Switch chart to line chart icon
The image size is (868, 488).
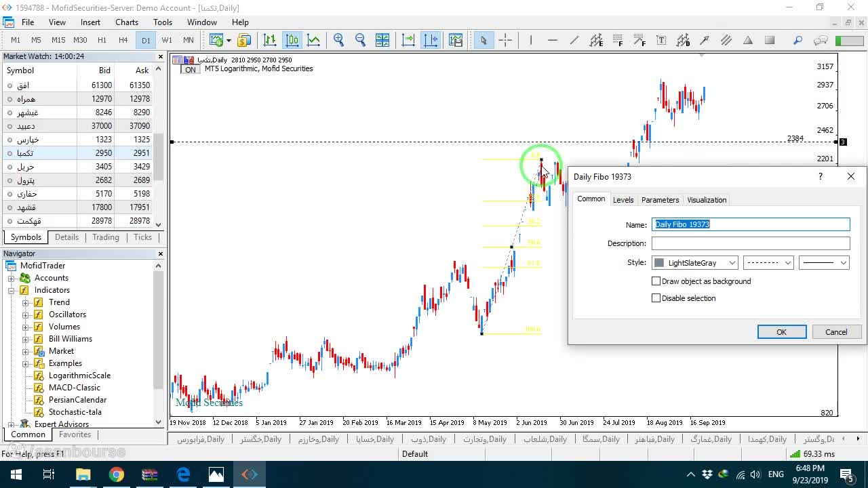[314, 40]
